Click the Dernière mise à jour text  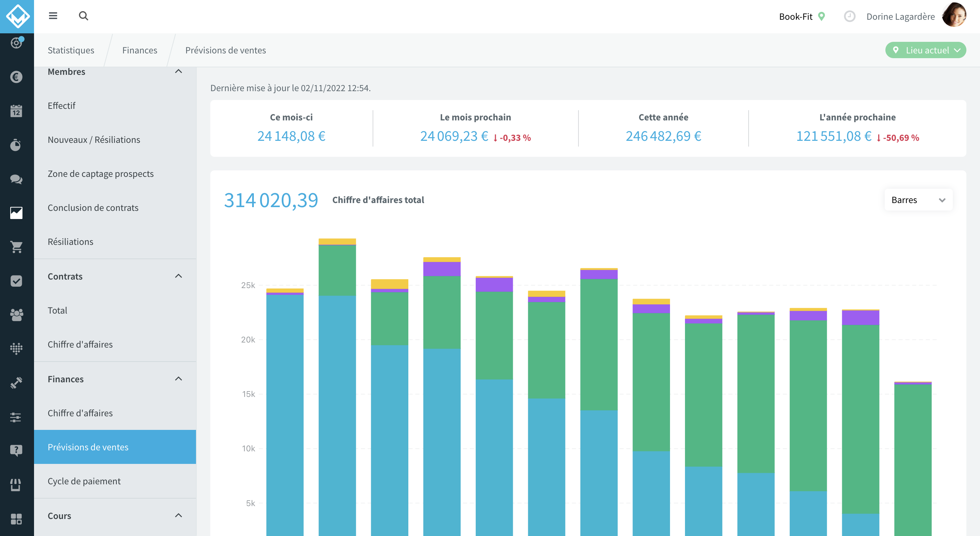click(290, 88)
